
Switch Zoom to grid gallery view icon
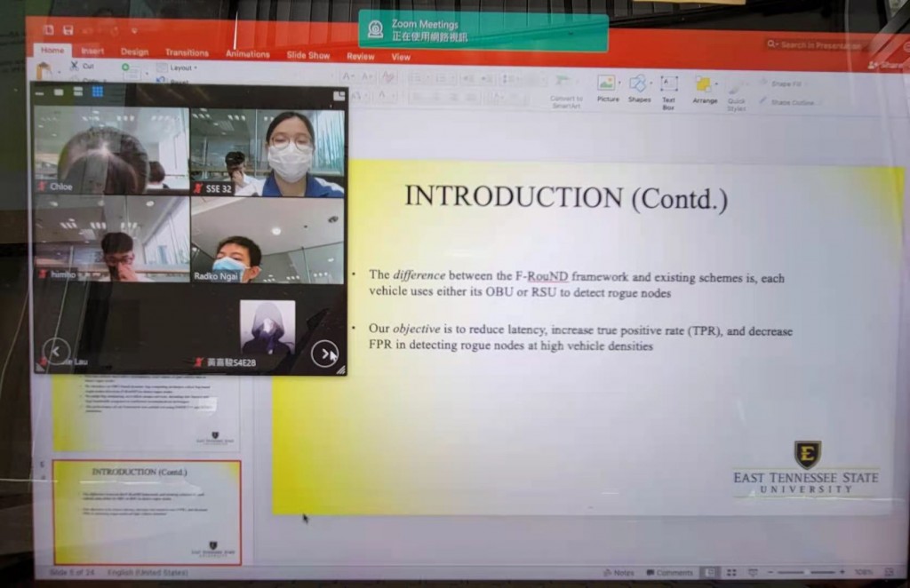click(97, 91)
